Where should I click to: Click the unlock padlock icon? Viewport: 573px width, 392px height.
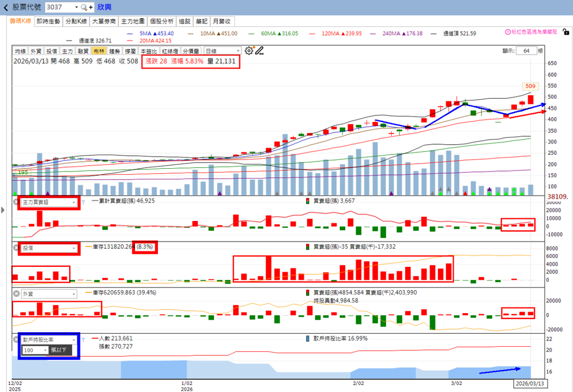pos(566,32)
